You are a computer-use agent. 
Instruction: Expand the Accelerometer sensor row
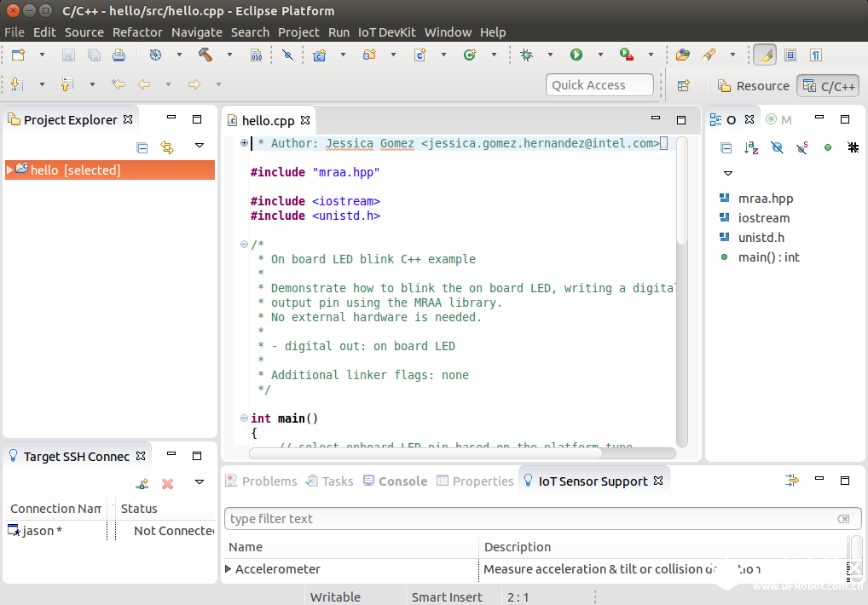click(x=228, y=568)
